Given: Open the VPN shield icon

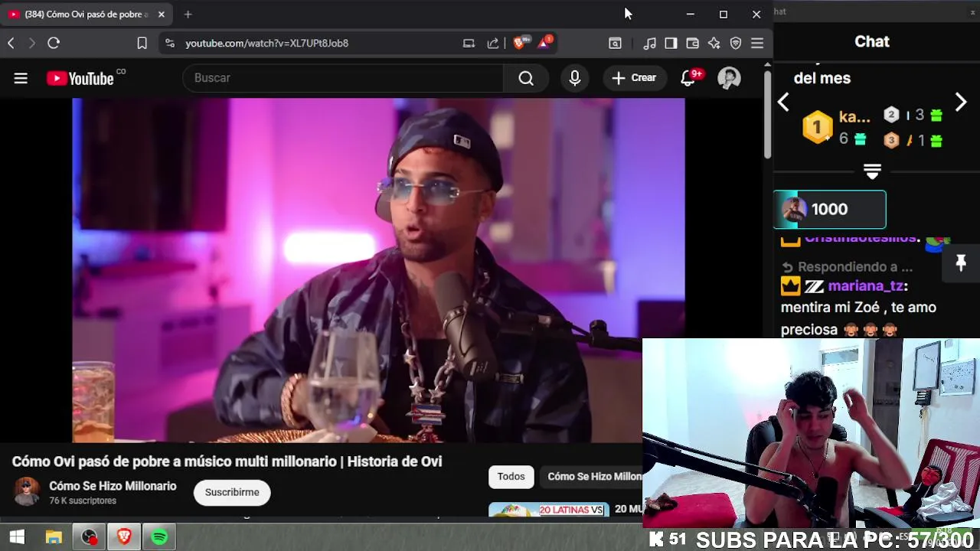Looking at the screenshot, I should [736, 44].
